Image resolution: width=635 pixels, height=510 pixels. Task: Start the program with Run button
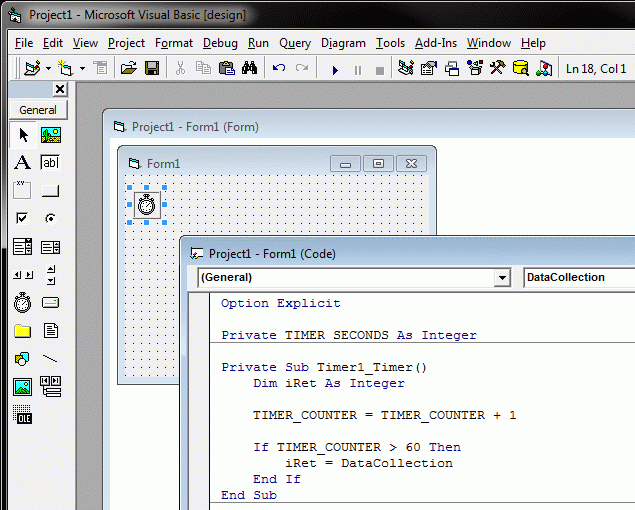(x=335, y=70)
